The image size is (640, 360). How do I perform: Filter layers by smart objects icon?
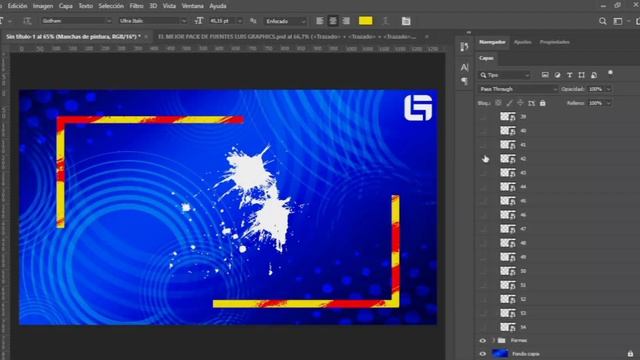pyautogui.click(x=594, y=75)
